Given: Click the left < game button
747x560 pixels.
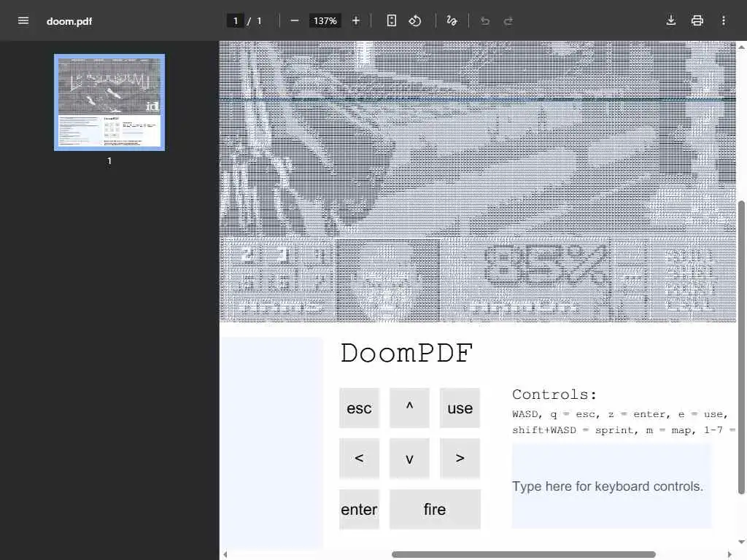Looking at the screenshot, I should (359, 458).
